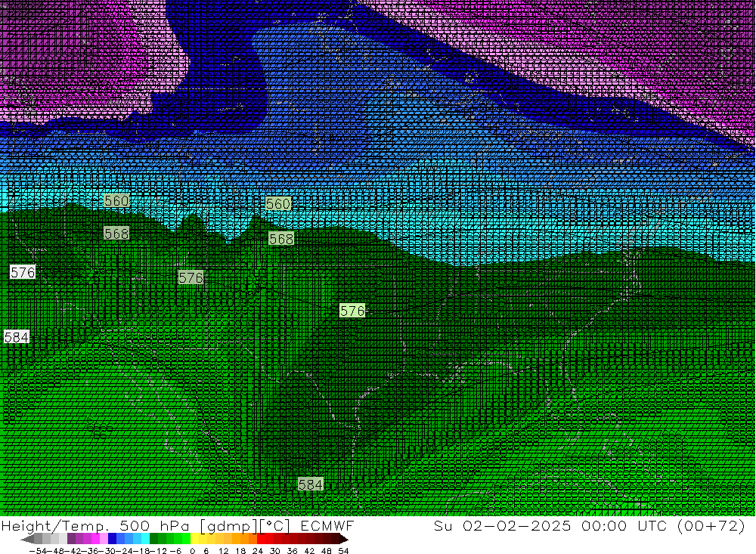The width and height of the screenshot is (756, 554).
Task: Click the 576 contour label with white background
Action: pos(23,272)
